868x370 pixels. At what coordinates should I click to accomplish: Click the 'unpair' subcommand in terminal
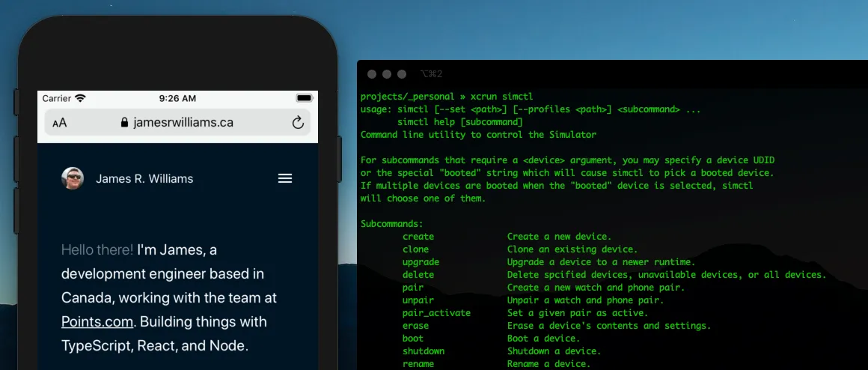click(x=418, y=300)
